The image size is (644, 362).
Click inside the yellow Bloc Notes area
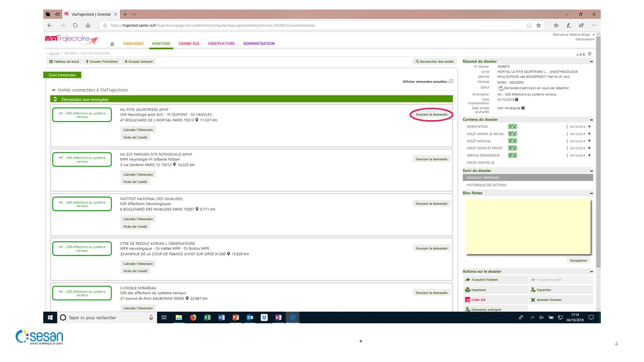527,226
